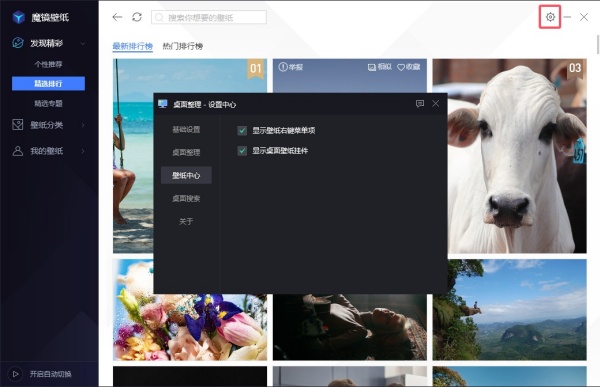This screenshot has height=387, width=600.
Task: Switch to the 最新排行榜 tab
Action: 132,46
